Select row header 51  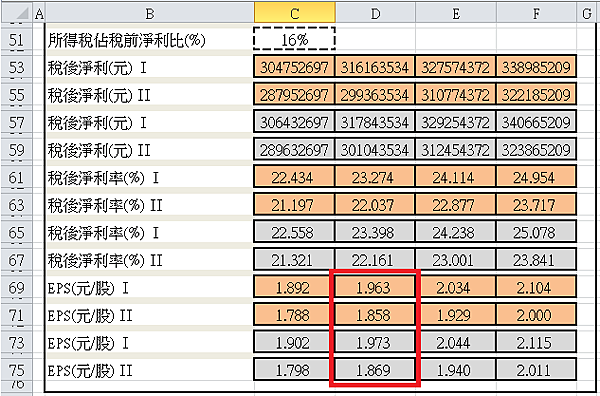[x=16, y=40]
